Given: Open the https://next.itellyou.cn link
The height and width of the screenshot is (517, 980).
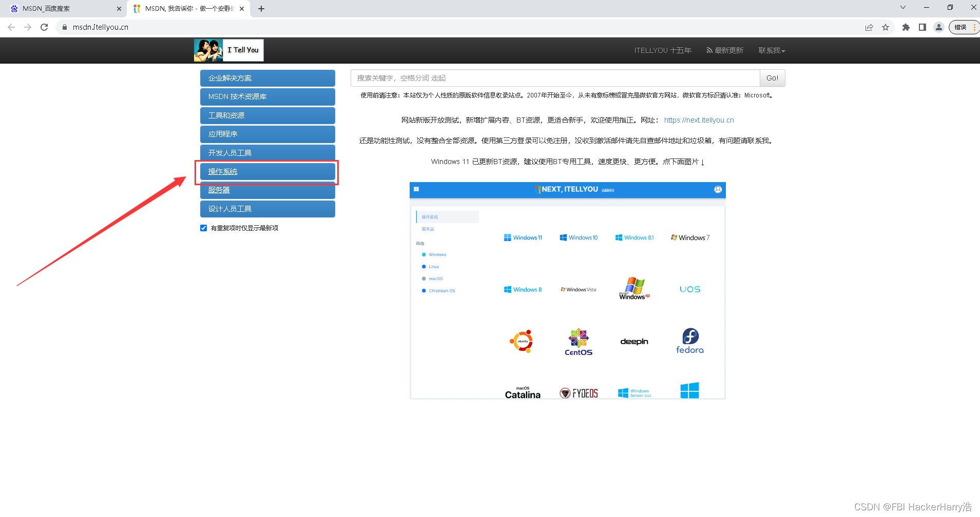Looking at the screenshot, I should [699, 120].
